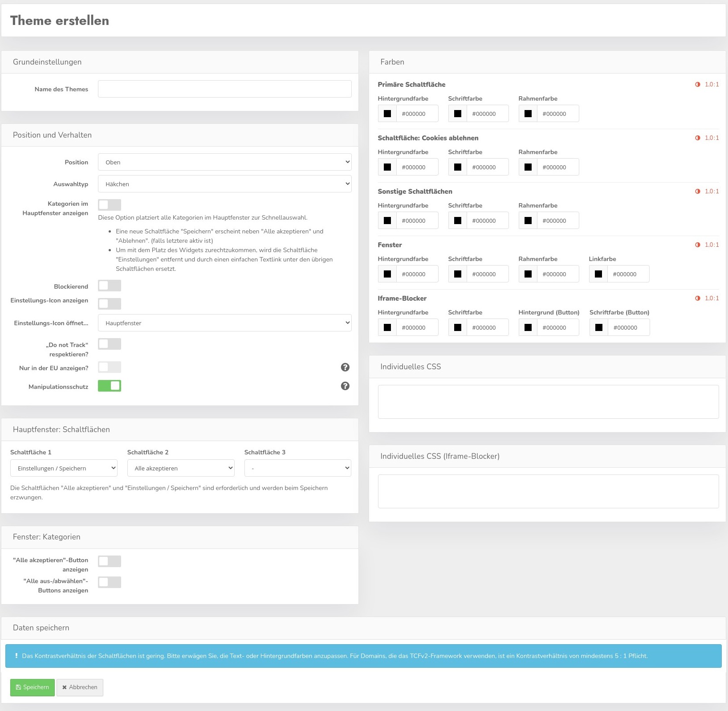This screenshot has width=728, height=711.
Task: Toggle Blockierend switch on
Action: [x=110, y=286]
